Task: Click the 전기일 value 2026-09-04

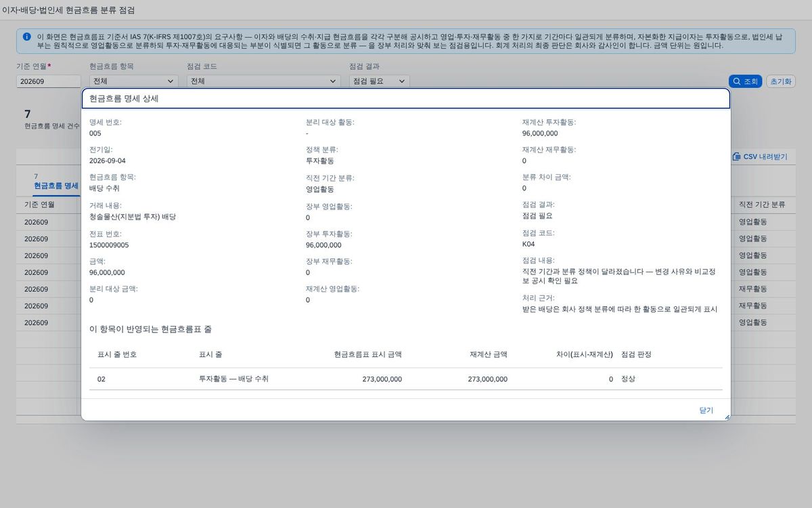Action: pyautogui.click(x=108, y=161)
